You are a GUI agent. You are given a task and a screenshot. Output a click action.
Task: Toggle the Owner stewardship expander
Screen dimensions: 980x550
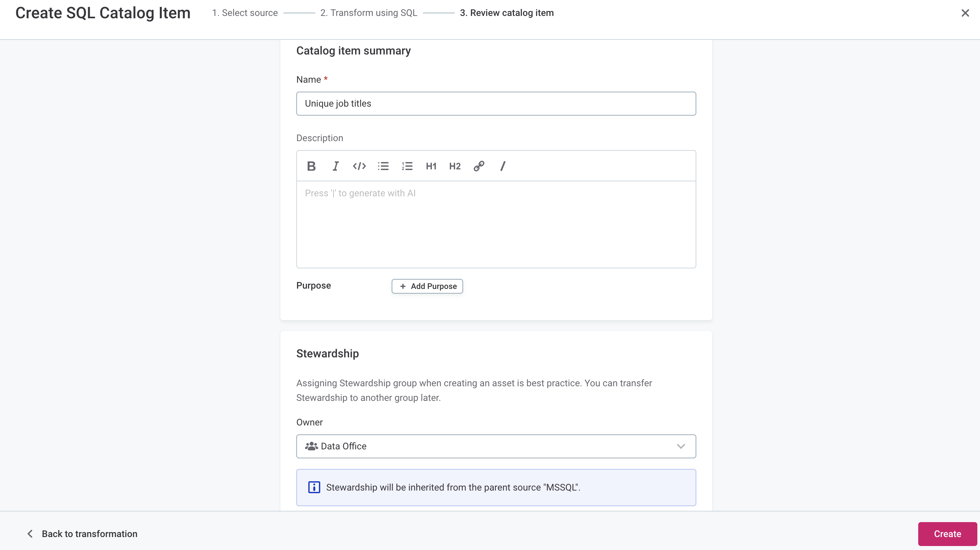coord(681,446)
